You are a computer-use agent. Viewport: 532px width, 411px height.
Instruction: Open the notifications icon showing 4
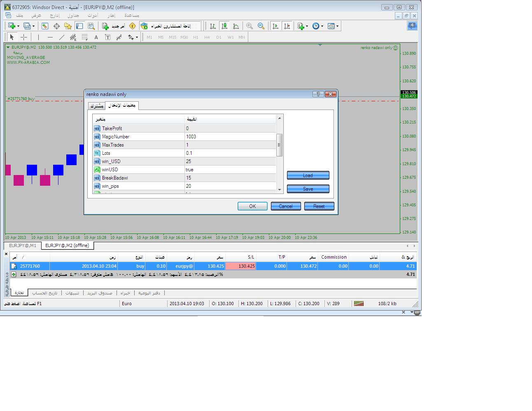(x=412, y=26)
